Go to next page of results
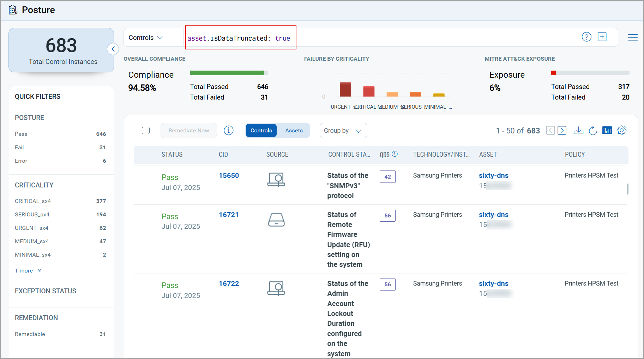This screenshot has width=644, height=359. tap(562, 131)
